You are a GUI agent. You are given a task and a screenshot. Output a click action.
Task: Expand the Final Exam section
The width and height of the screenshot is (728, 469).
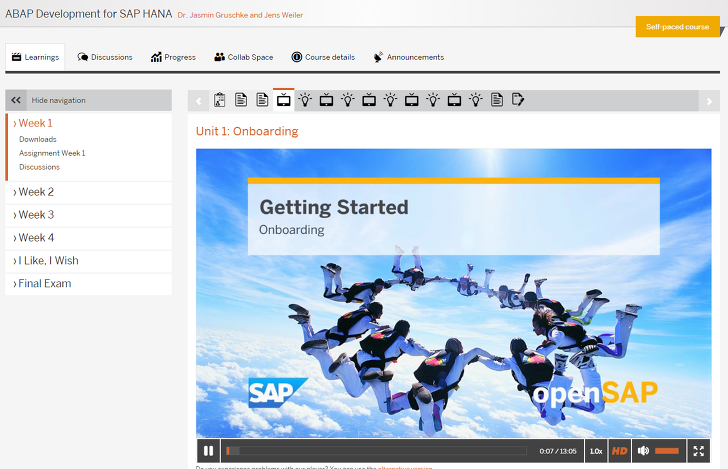89,283
